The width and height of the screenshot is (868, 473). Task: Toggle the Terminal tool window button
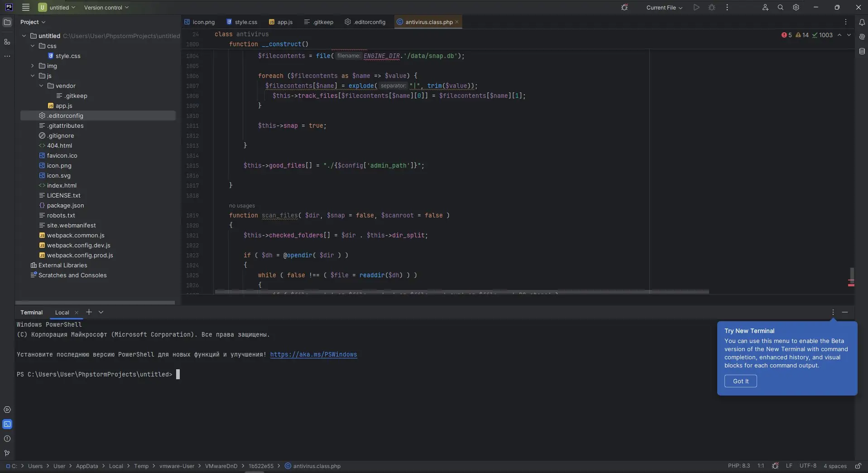(x=7, y=424)
